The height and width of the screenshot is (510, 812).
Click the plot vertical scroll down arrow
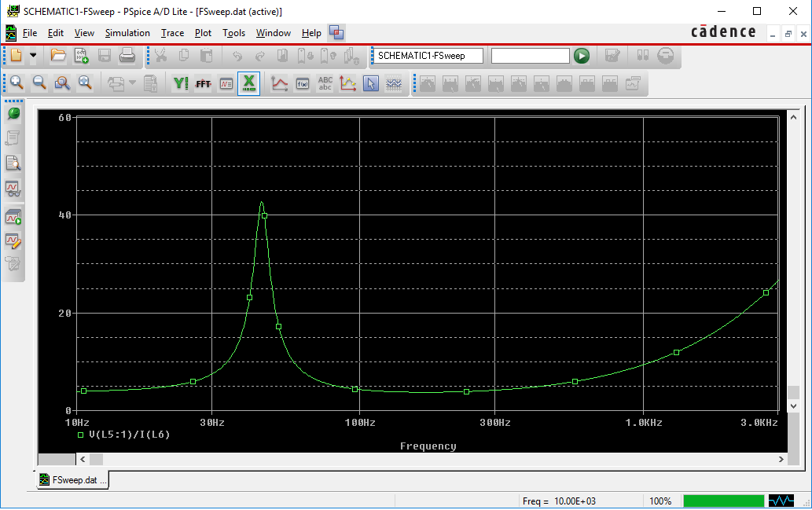(x=793, y=406)
